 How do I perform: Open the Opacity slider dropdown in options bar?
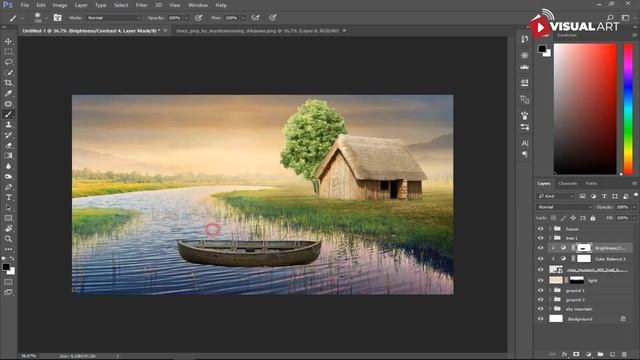point(187,18)
